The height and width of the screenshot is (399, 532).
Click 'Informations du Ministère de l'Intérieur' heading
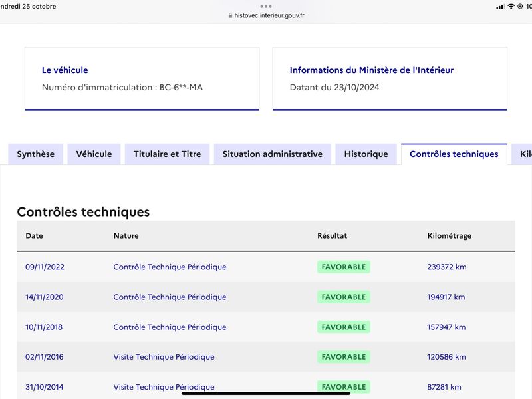pos(372,70)
